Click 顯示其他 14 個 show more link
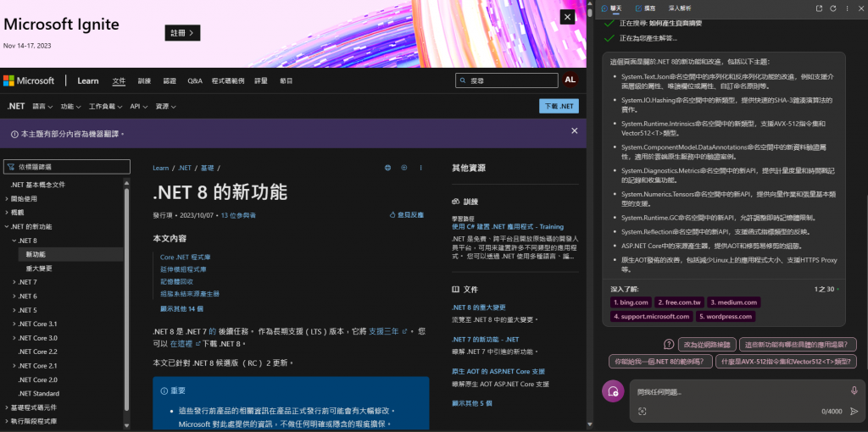The image size is (868, 432). tap(181, 308)
